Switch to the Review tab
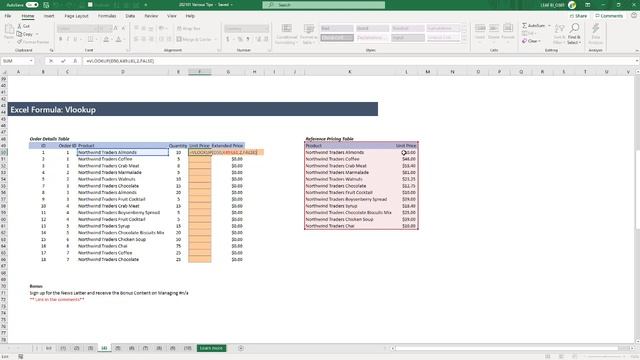 tap(151, 16)
